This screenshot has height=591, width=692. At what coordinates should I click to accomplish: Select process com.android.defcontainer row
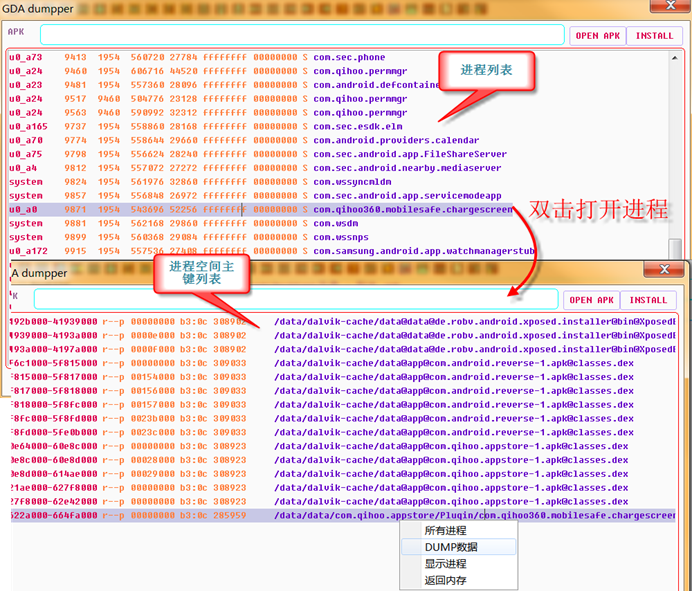pyautogui.click(x=338, y=85)
